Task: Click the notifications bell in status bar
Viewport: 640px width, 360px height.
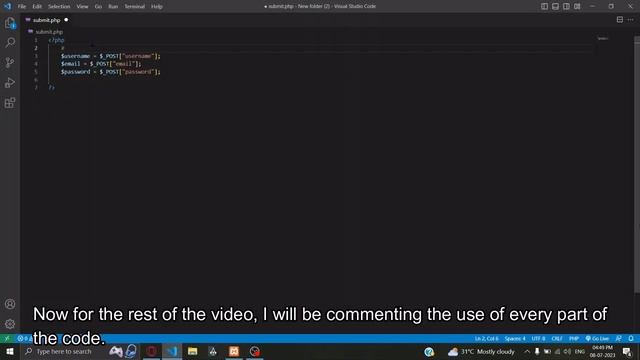Action: click(x=631, y=339)
